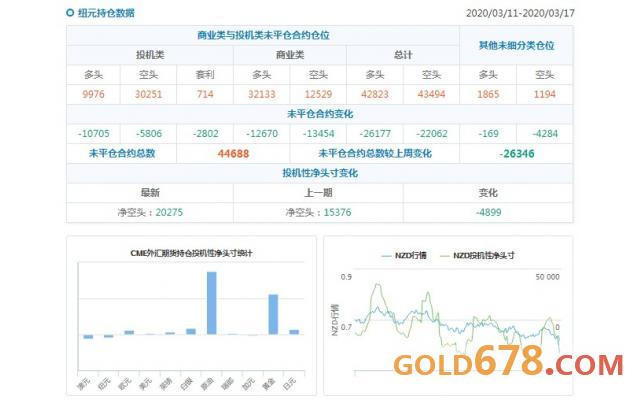Viewport: 640px width, 400px height.
Task: Click the value 9976
Action: pos(93,94)
